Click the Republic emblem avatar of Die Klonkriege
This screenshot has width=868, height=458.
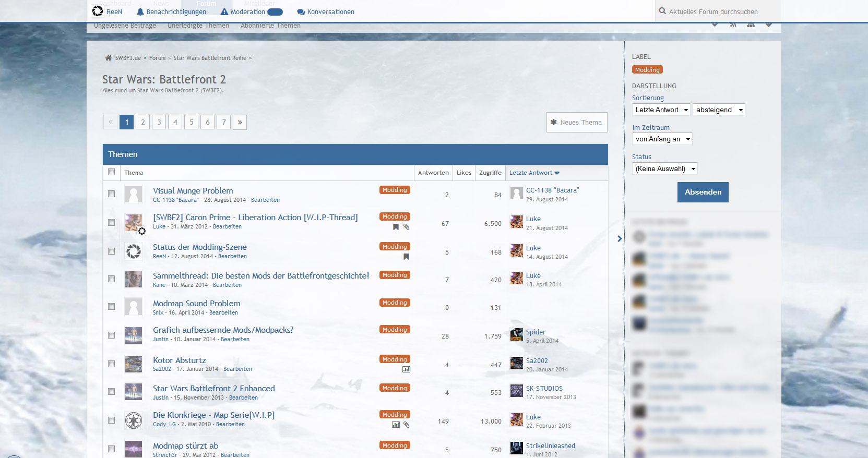[134, 420]
